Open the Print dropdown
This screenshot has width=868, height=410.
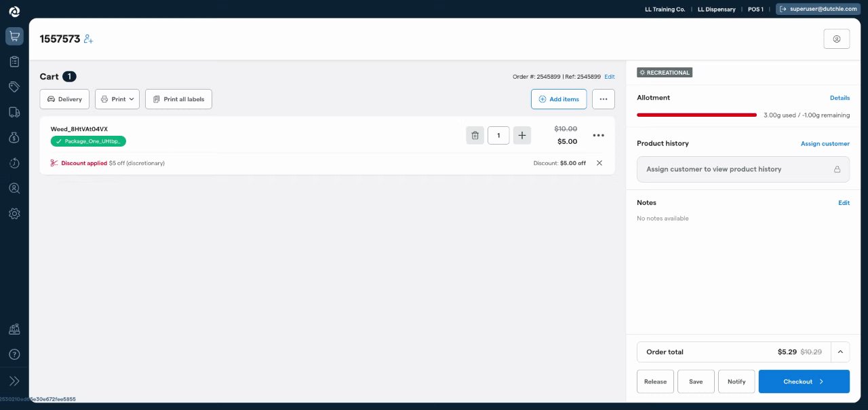[x=117, y=99]
